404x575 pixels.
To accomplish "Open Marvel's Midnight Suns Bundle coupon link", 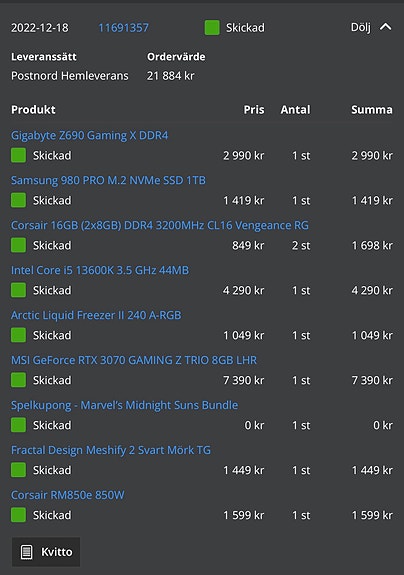I will (124, 405).
